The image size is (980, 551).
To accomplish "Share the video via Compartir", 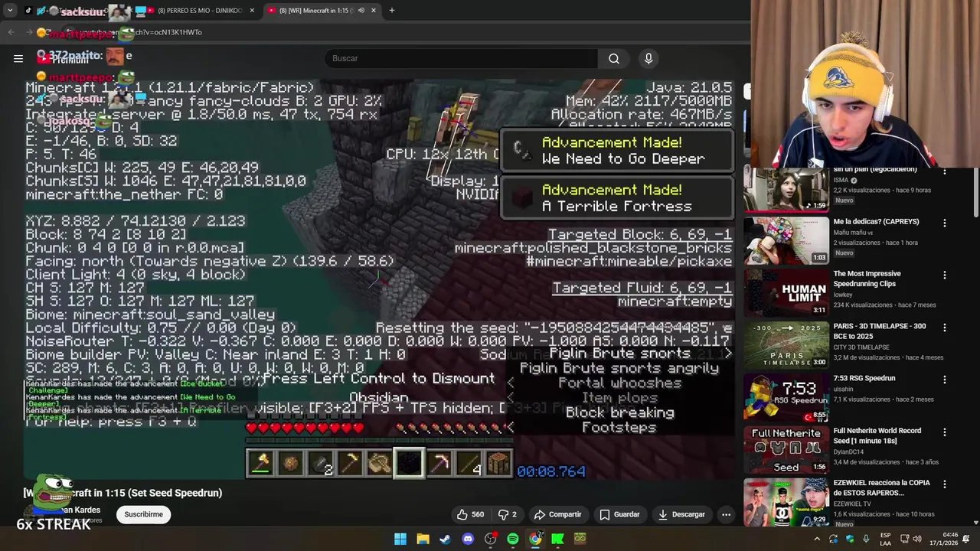I will pos(557,514).
